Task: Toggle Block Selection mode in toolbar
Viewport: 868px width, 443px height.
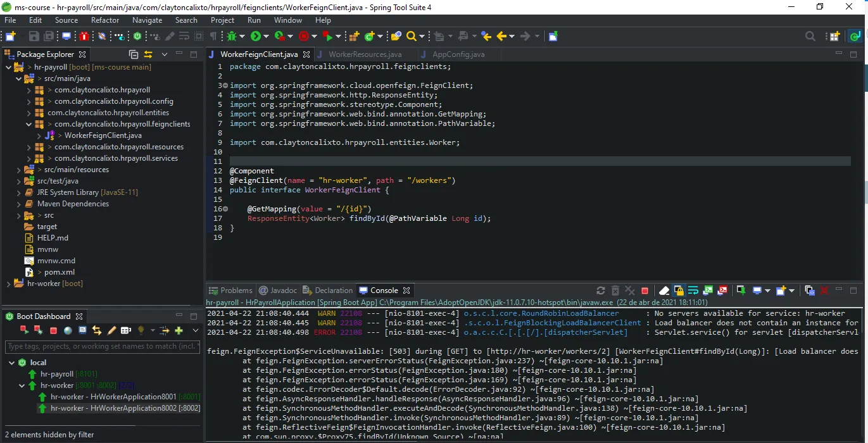Action: 198,36
